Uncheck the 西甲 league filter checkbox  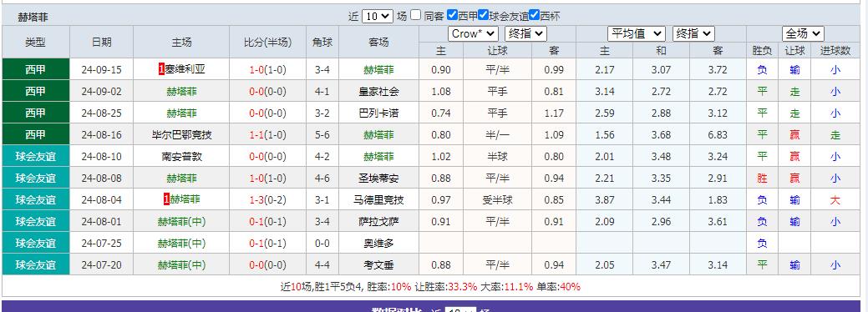pyautogui.click(x=452, y=16)
